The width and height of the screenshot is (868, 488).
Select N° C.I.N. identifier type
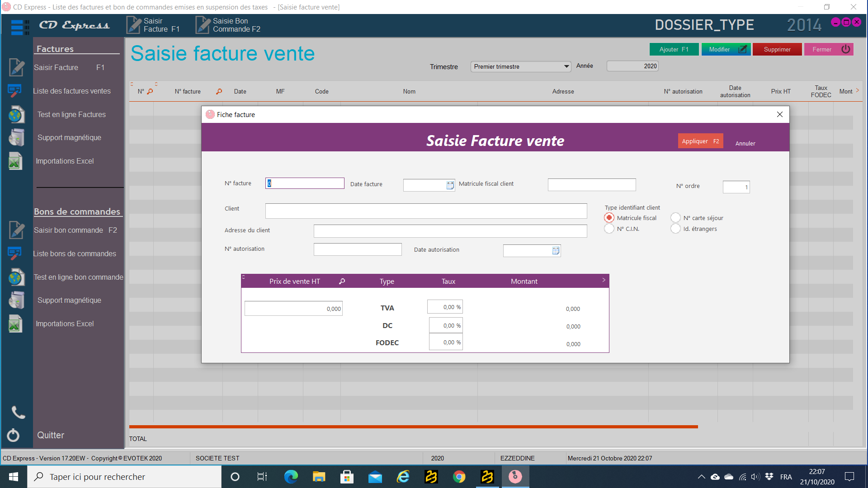pos(609,229)
